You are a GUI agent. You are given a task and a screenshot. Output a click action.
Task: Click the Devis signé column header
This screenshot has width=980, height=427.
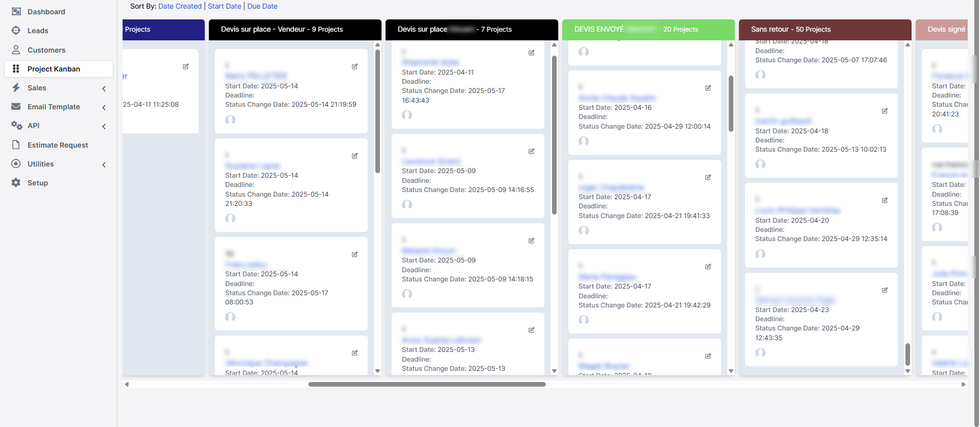click(x=942, y=30)
